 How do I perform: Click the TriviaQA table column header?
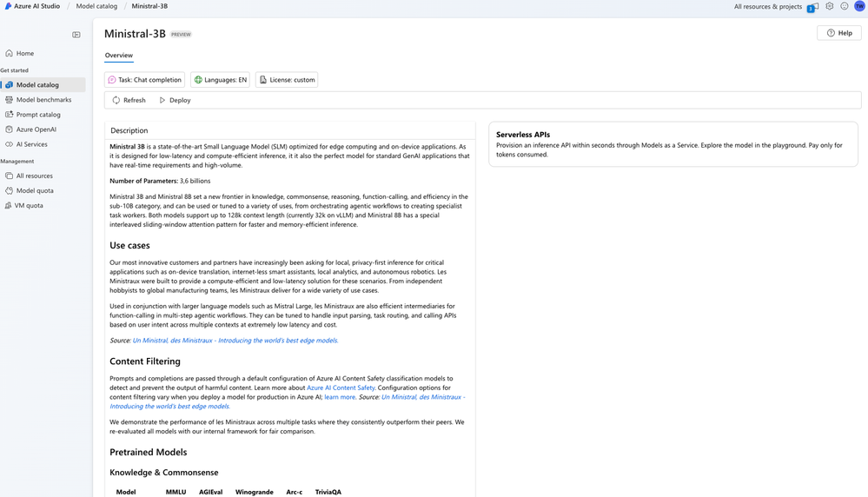[328, 492]
